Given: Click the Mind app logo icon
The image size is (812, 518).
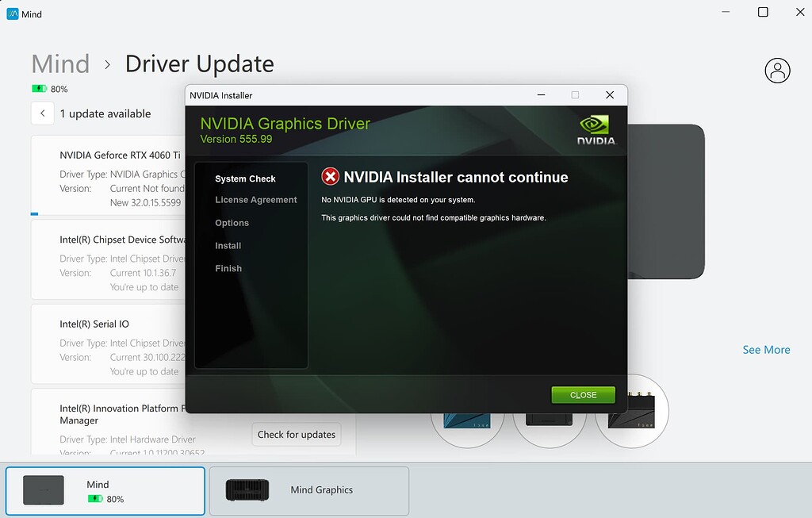Looking at the screenshot, I should 12,13.
